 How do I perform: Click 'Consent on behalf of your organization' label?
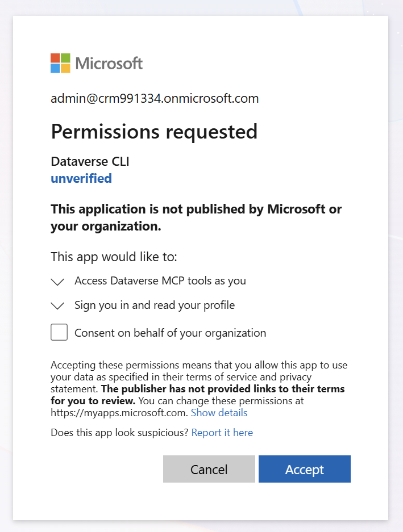pyautogui.click(x=171, y=333)
